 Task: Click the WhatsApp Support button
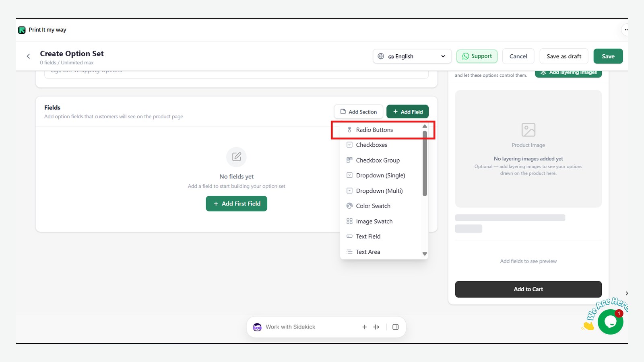[477, 56]
